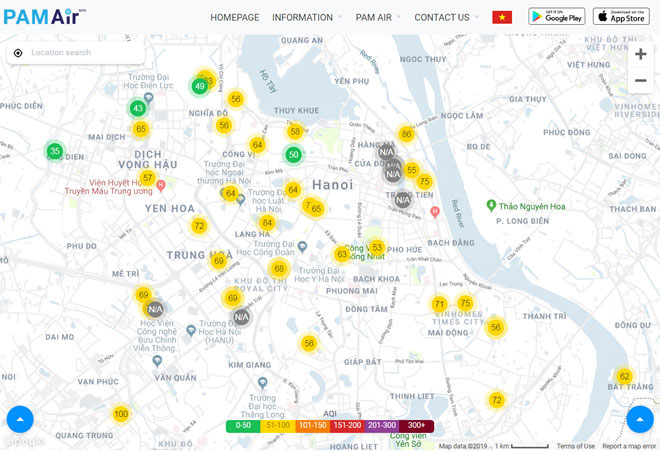Click the green 0-50 AQI legend swatch

point(243,425)
